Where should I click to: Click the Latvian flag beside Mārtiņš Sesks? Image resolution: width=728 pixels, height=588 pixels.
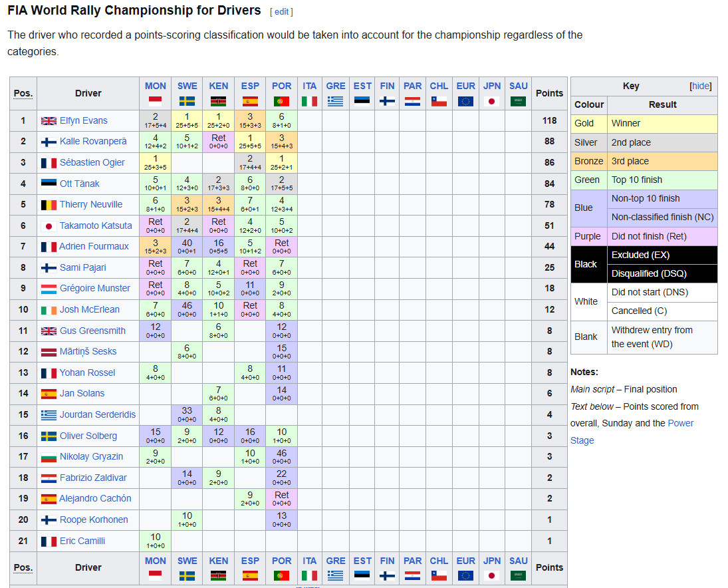coord(49,352)
